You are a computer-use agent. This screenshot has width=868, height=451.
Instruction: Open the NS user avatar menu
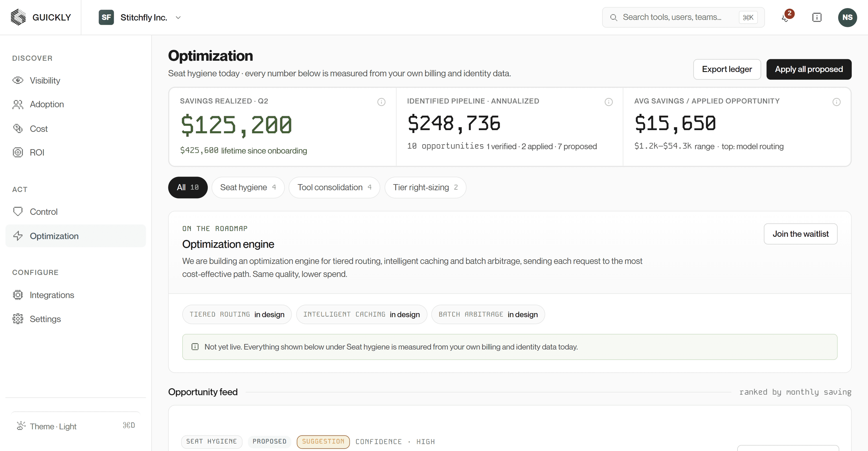tap(847, 18)
